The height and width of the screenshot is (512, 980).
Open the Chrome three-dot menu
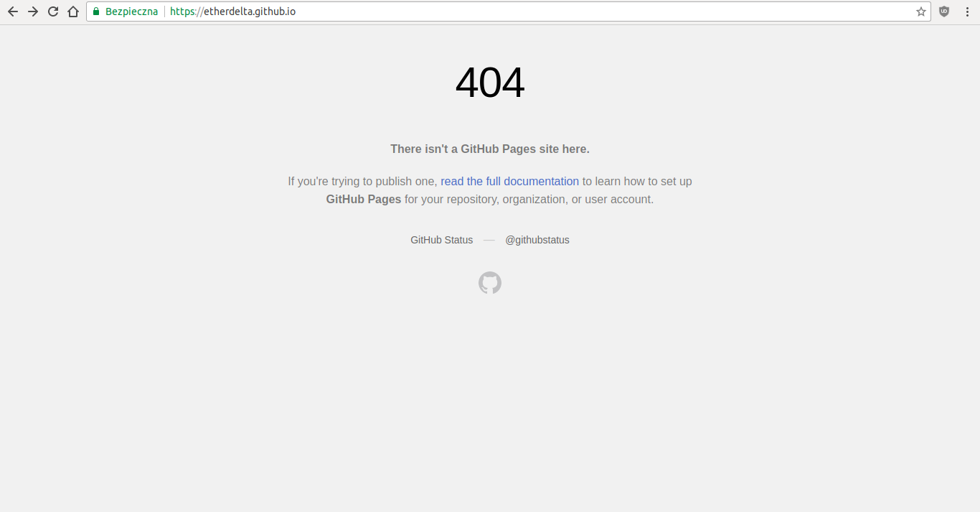pos(966,11)
